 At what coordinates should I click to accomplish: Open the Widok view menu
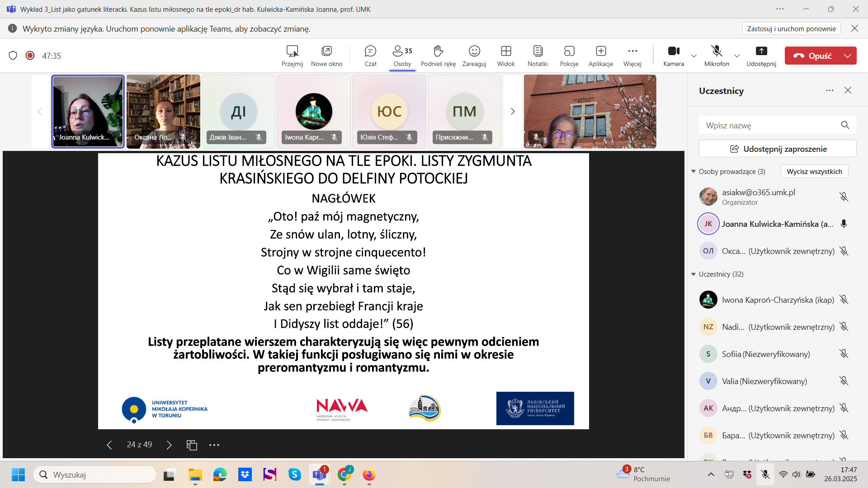tap(505, 56)
